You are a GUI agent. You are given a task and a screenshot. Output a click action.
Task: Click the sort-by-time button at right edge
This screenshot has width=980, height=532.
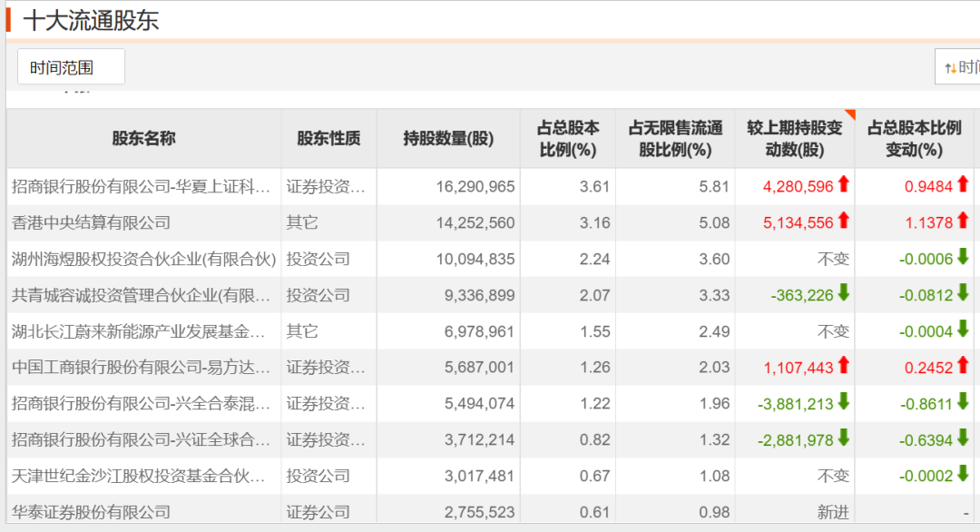pyautogui.click(x=958, y=67)
